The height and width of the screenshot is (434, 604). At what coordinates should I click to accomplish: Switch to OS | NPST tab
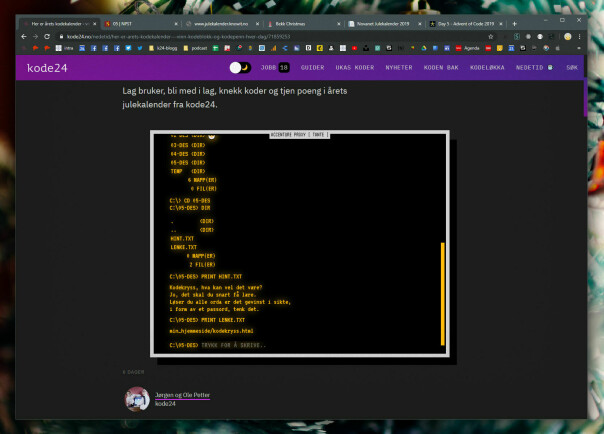(141, 24)
